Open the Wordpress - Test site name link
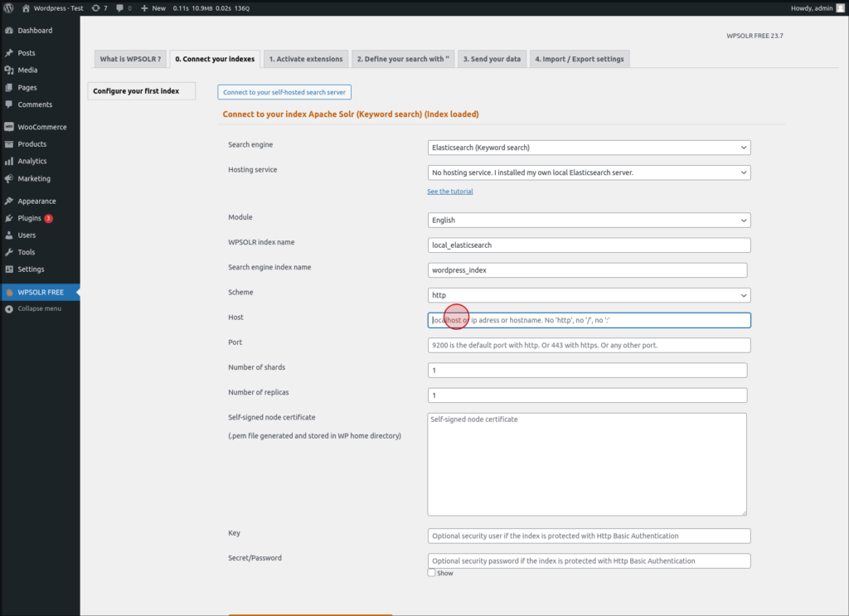 click(x=59, y=8)
